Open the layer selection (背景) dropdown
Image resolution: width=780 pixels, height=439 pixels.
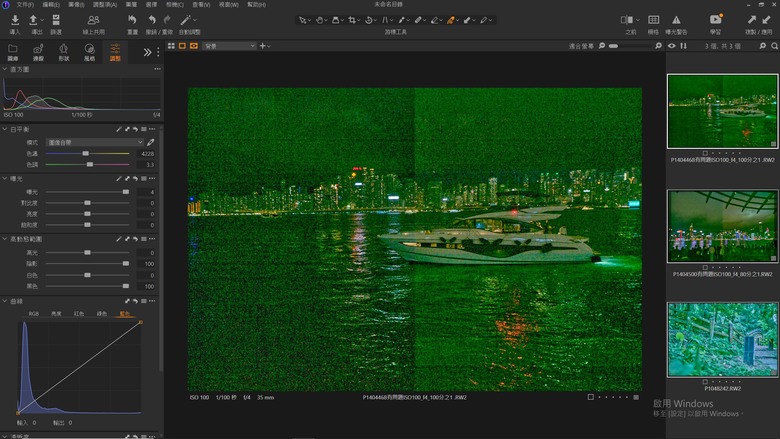[x=229, y=46]
